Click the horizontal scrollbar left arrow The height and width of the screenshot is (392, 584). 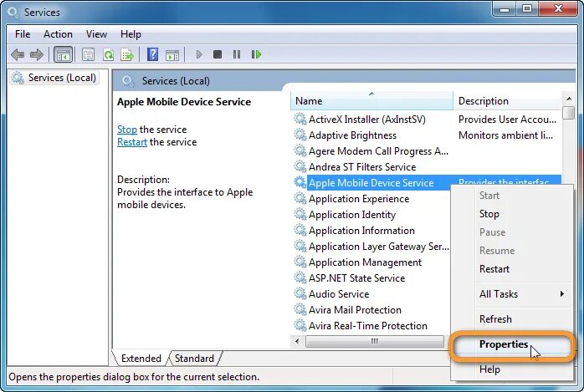[297, 341]
